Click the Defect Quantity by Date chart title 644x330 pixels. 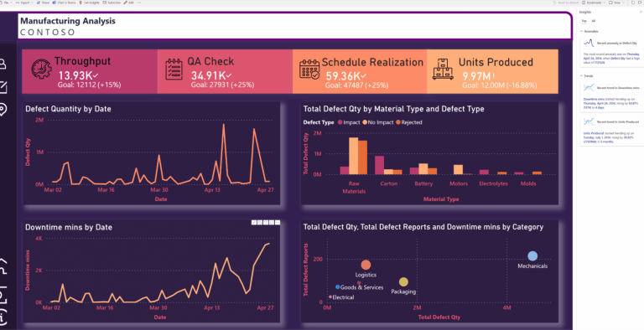click(x=68, y=109)
